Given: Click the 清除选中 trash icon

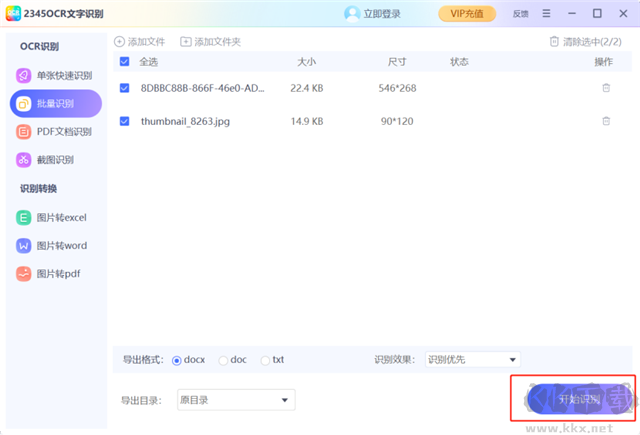Looking at the screenshot, I should (x=554, y=41).
